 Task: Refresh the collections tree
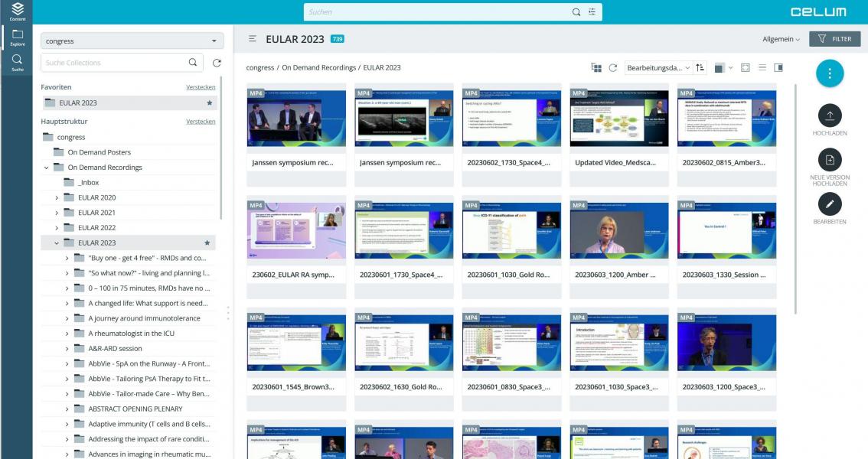pyautogui.click(x=217, y=63)
